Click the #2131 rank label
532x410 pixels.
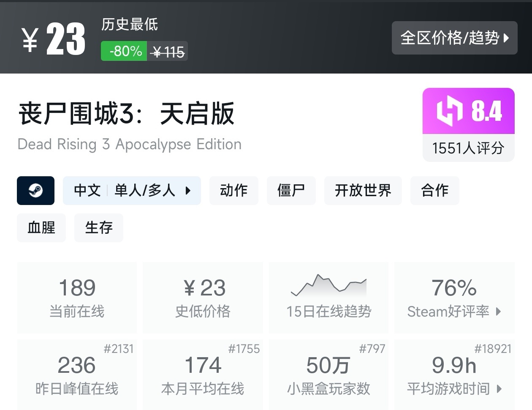point(119,349)
